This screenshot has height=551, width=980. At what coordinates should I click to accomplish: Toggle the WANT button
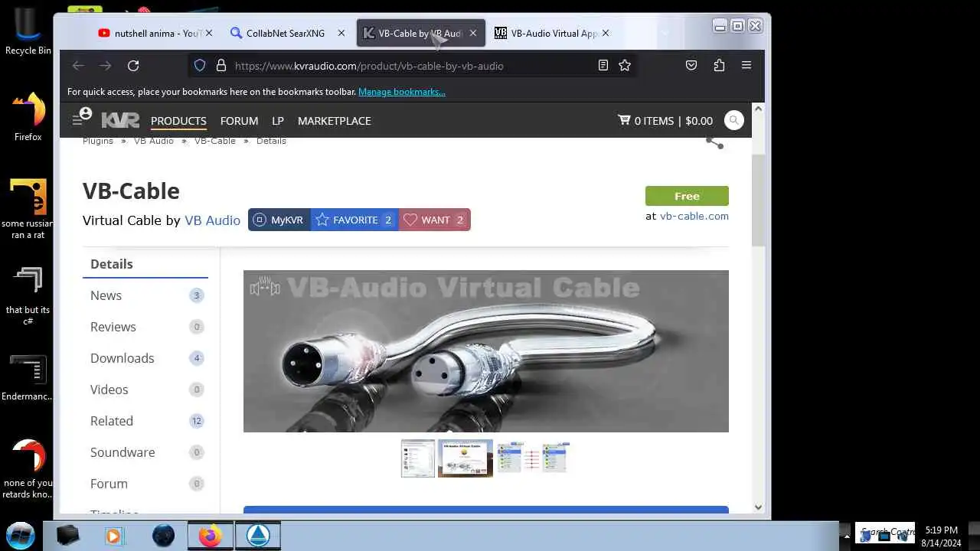pos(434,220)
